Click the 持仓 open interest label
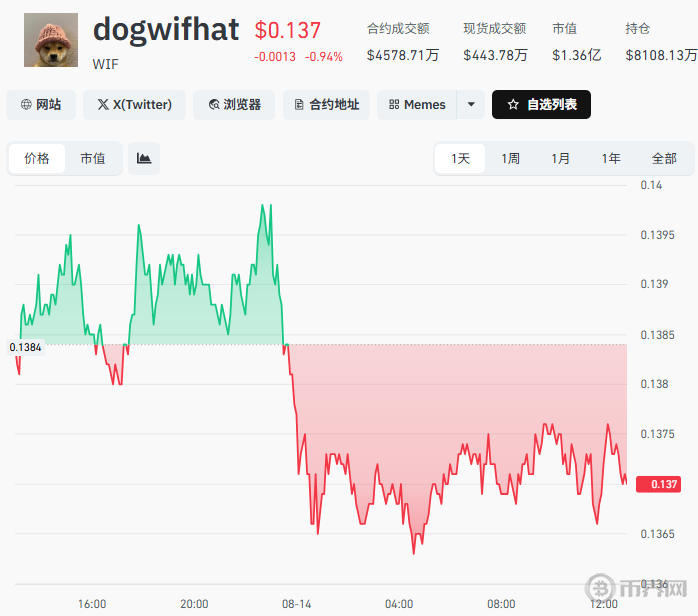698x616 pixels. coord(637,29)
